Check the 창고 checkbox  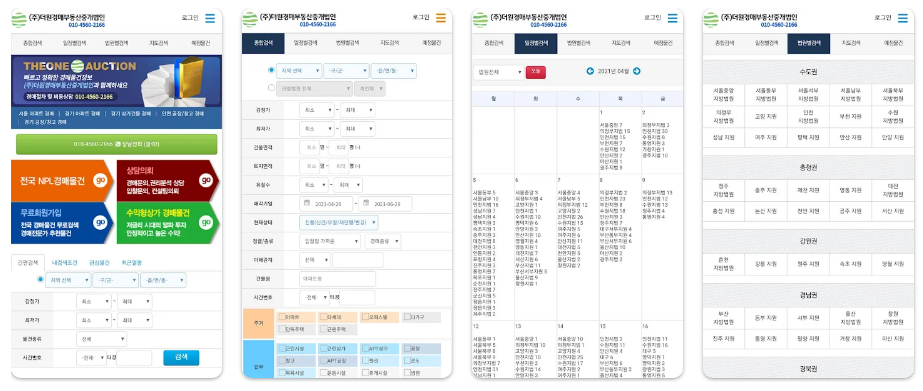pyautogui.click(x=282, y=360)
